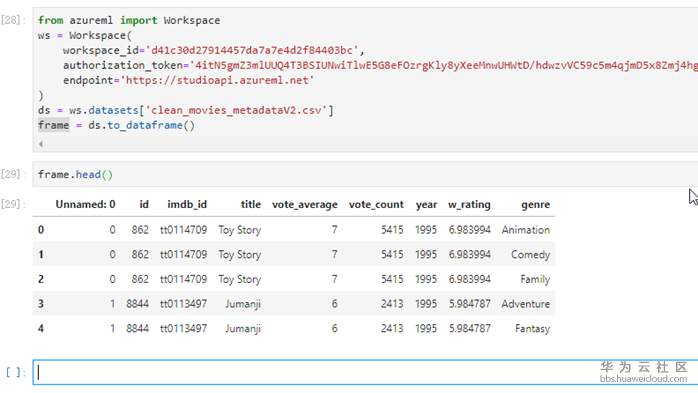This screenshot has height=393, width=698.
Task: Click the tt0114709 cell in row 1
Action: (x=183, y=255)
